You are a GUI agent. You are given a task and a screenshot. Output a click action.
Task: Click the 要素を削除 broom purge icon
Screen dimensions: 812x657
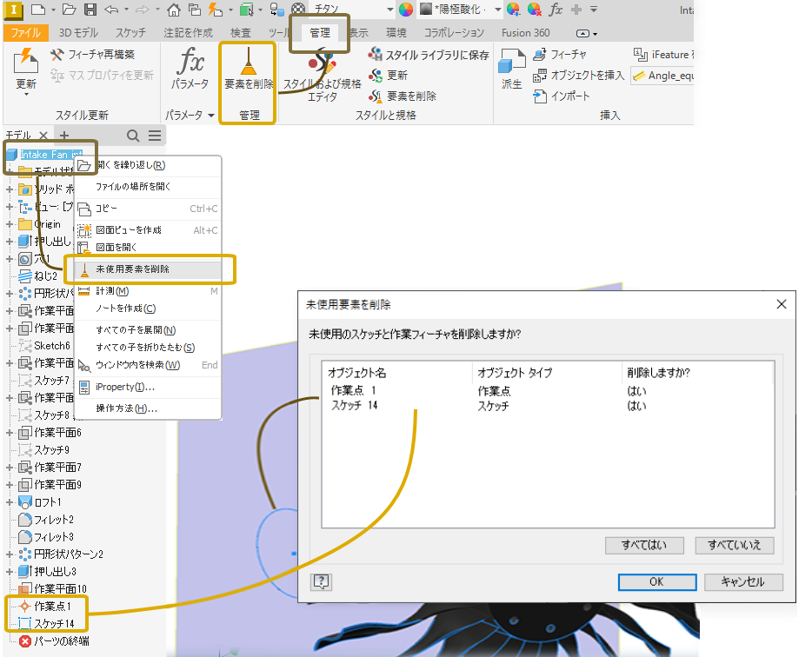249,68
